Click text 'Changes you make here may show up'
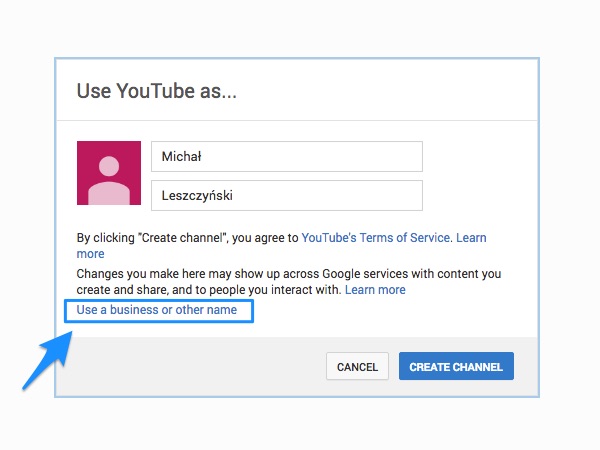This screenshot has width=600, height=450. point(178,274)
